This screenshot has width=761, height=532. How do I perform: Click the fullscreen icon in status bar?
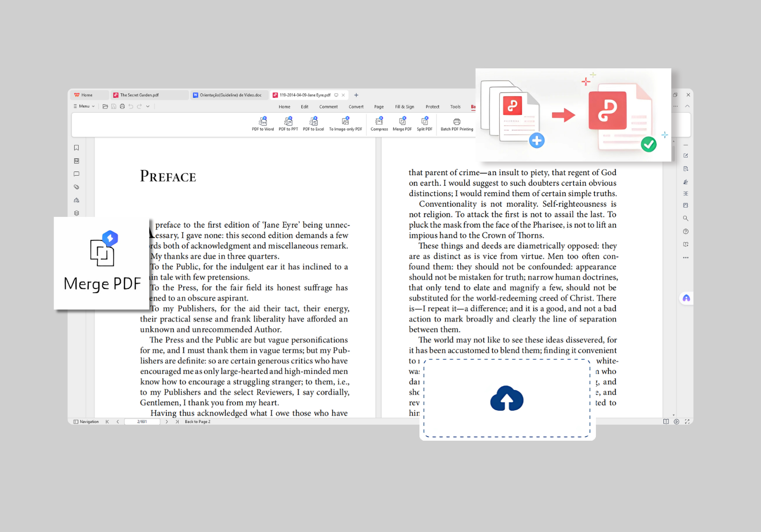pyautogui.click(x=687, y=421)
